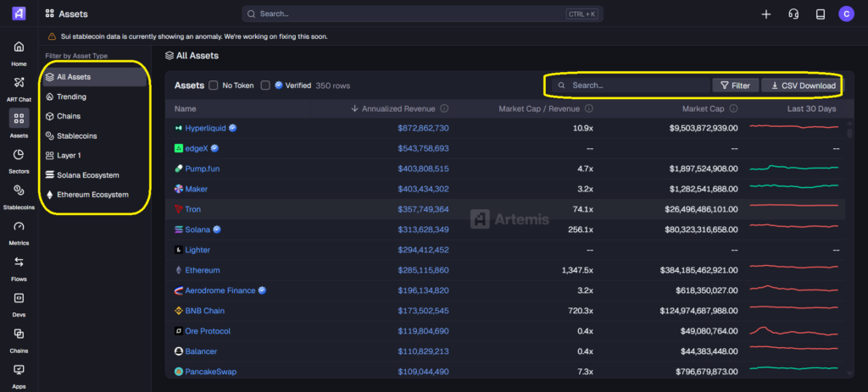Click the plus icon in top bar
868x392 pixels.
pos(766,14)
